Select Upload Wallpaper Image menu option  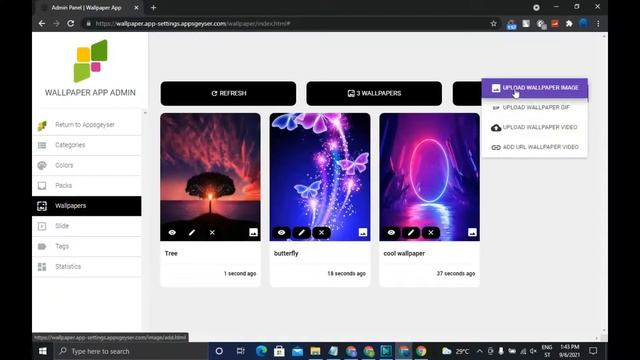click(x=535, y=88)
